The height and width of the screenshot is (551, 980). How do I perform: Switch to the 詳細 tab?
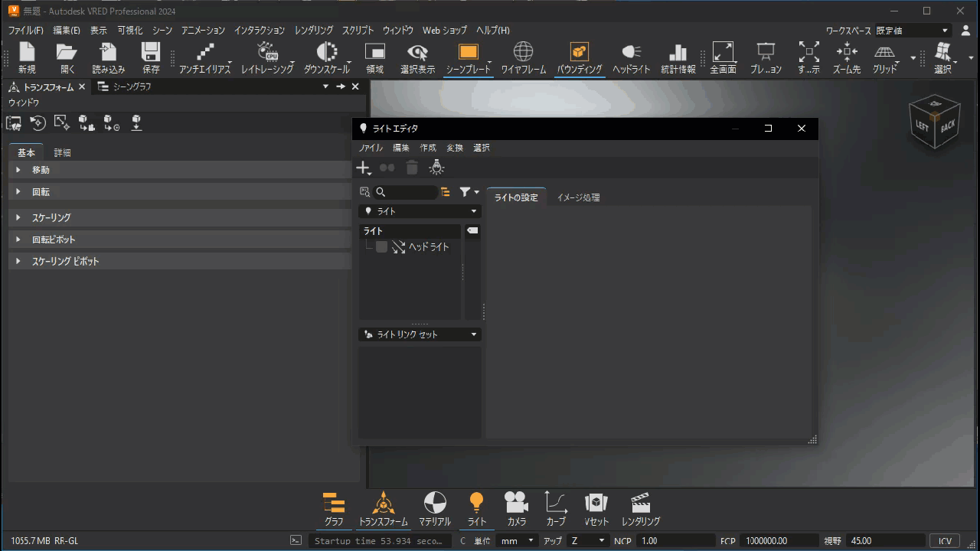63,152
